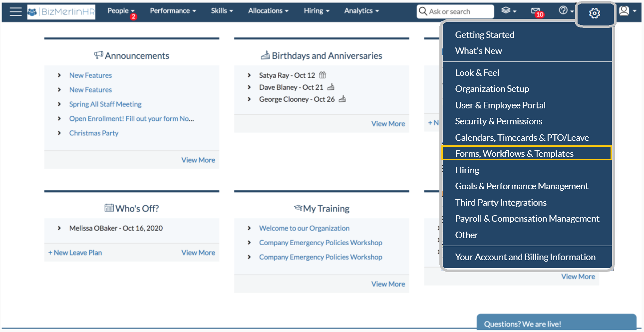The width and height of the screenshot is (644, 332).
Task: Select Look & Feel menu item
Action: (x=477, y=73)
